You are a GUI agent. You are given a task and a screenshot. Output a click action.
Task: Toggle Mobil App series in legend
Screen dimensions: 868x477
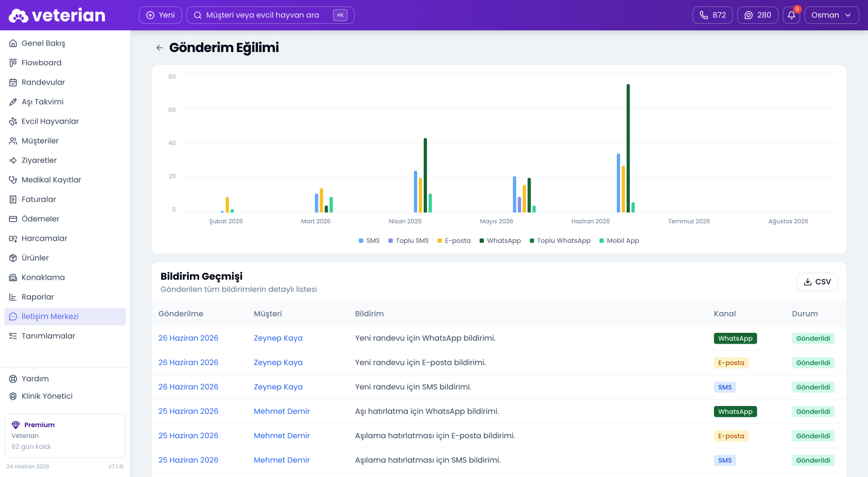click(619, 241)
